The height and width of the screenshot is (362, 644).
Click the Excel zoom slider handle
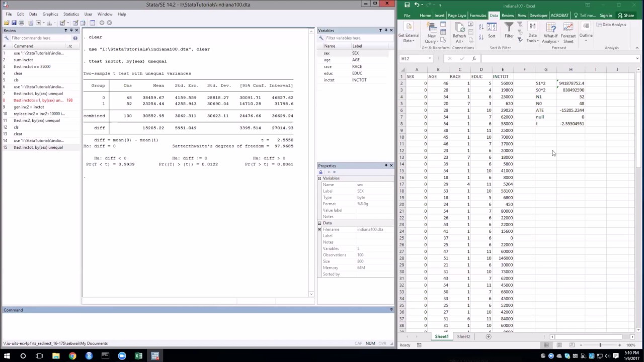(600, 345)
